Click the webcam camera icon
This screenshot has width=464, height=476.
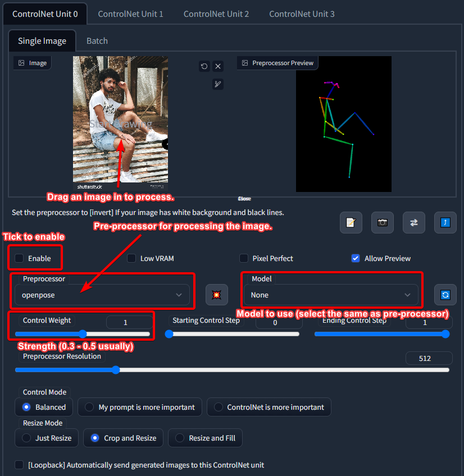(383, 222)
